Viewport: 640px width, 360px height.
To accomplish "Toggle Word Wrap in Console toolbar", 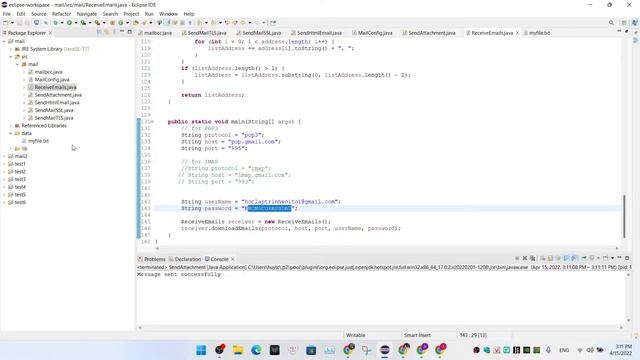I will (558, 258).
